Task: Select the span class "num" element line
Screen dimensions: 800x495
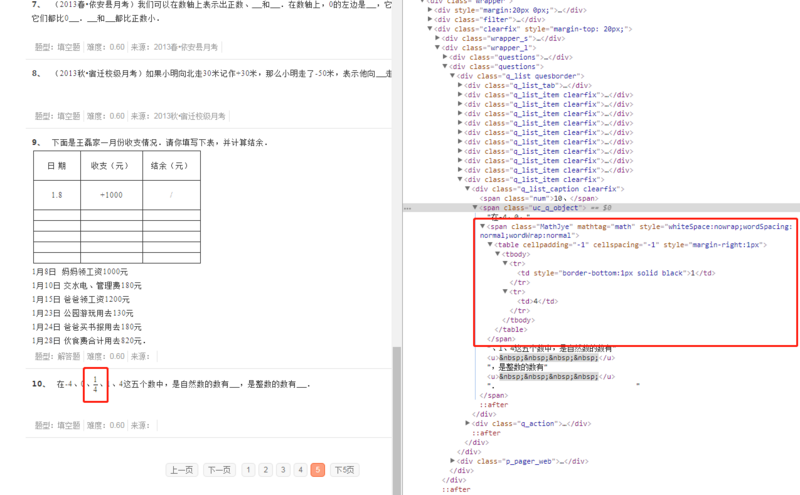Action: (540, 198)
